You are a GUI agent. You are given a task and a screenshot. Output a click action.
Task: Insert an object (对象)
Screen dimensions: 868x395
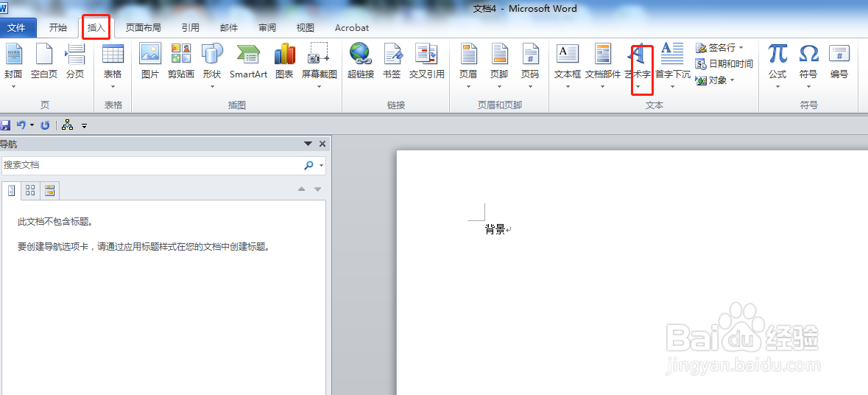[x=711, y=80]
